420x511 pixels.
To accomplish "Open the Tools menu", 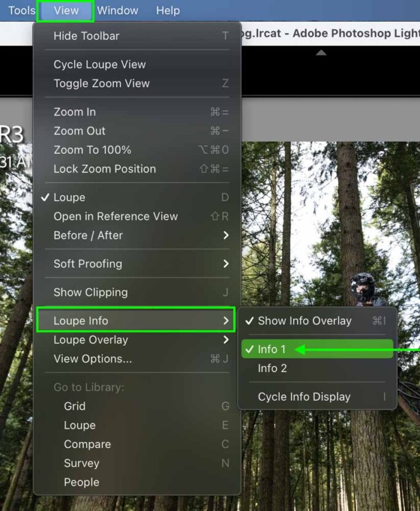I will pos(20,10).
